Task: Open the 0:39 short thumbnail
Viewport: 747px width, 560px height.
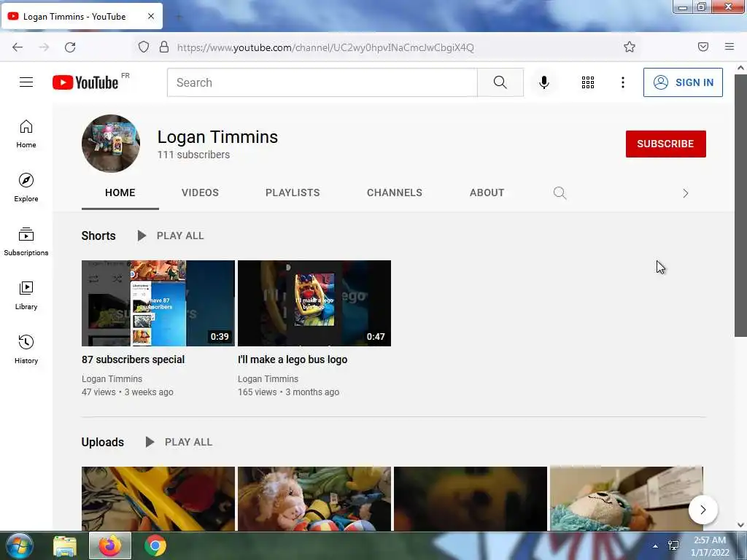Action: coord(158,303)
